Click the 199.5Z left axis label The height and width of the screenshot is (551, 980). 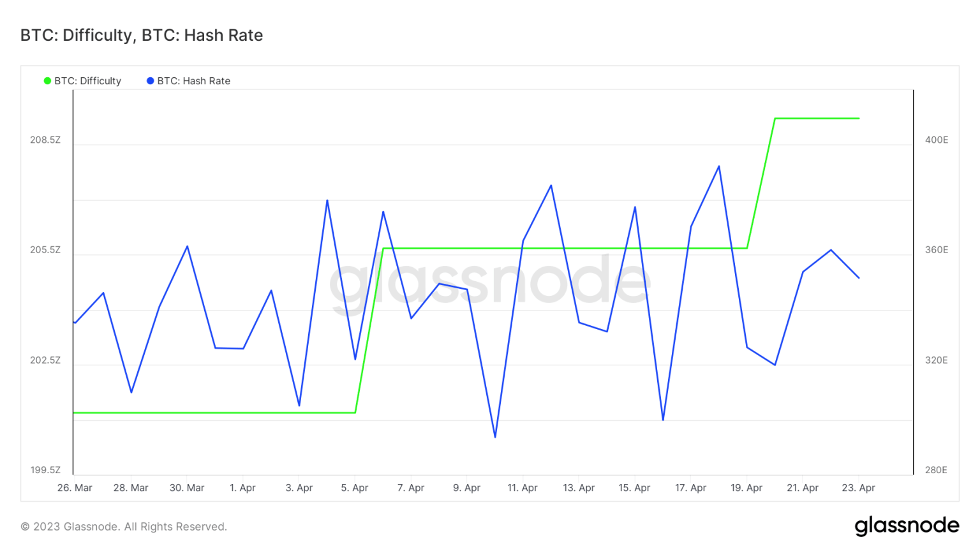click(45, 470)
